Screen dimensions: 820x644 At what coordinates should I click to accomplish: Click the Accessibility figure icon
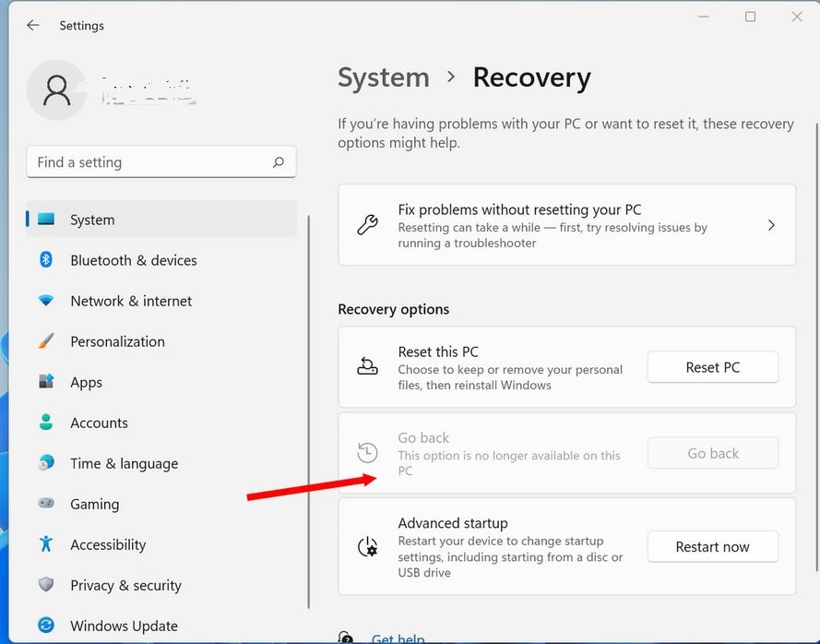point(46,543)
